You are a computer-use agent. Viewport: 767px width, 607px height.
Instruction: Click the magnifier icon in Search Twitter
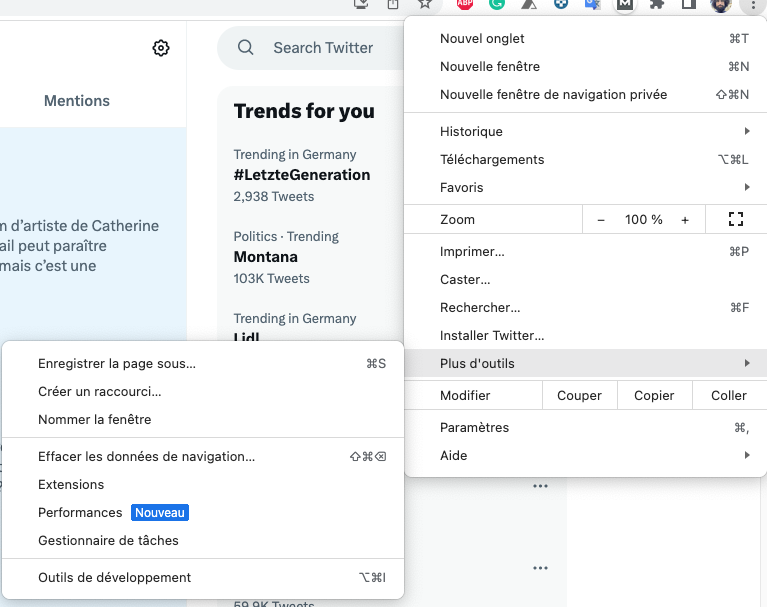coord(246,47)
